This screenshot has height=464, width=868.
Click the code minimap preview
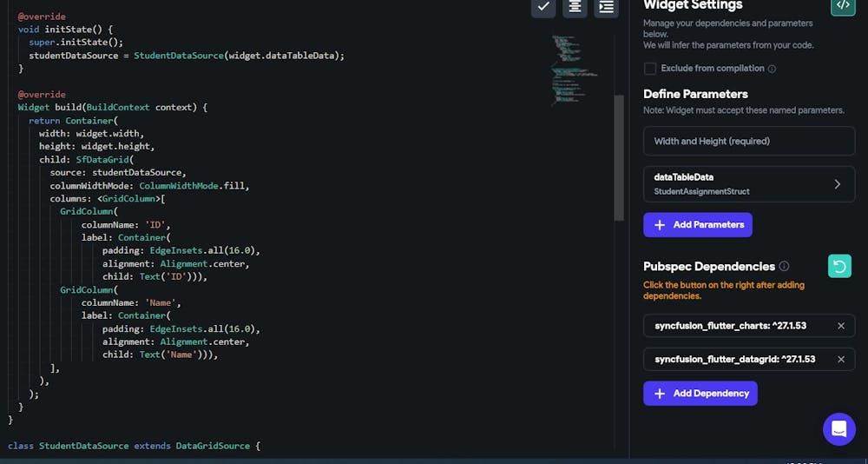coord(574,70)
